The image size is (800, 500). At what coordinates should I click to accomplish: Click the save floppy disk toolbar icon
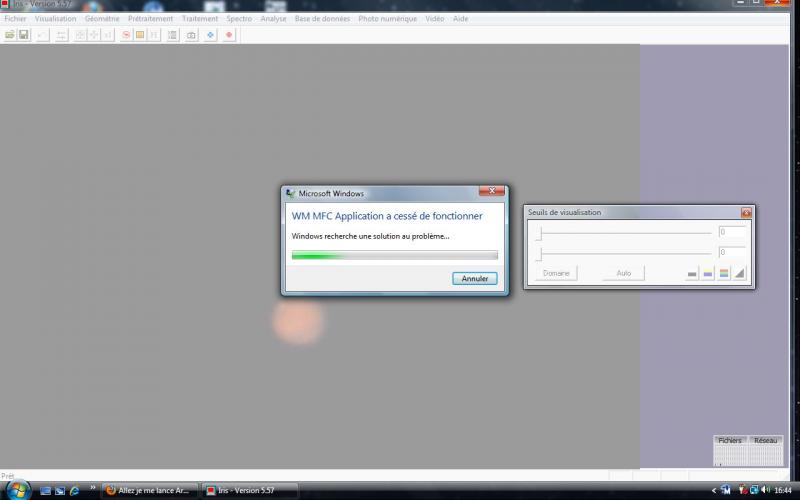[23, 35]
